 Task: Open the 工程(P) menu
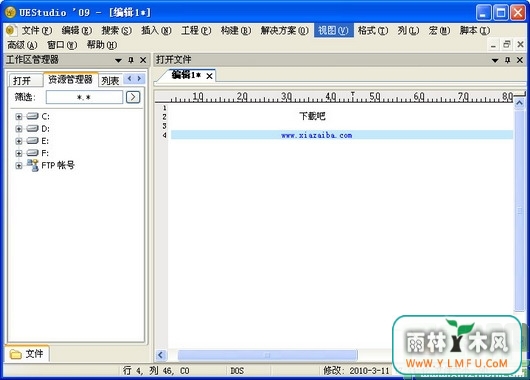(196, 30)
